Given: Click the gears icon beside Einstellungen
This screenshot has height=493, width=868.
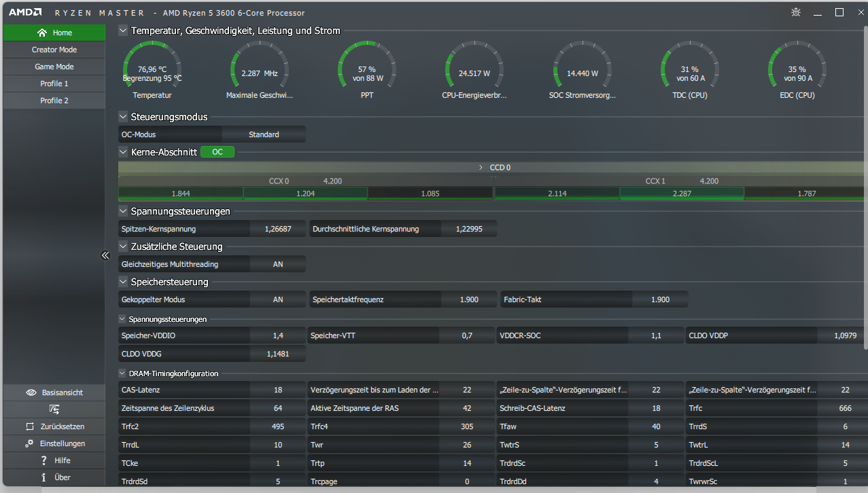Looking at the screenshot, I should 29,443.
